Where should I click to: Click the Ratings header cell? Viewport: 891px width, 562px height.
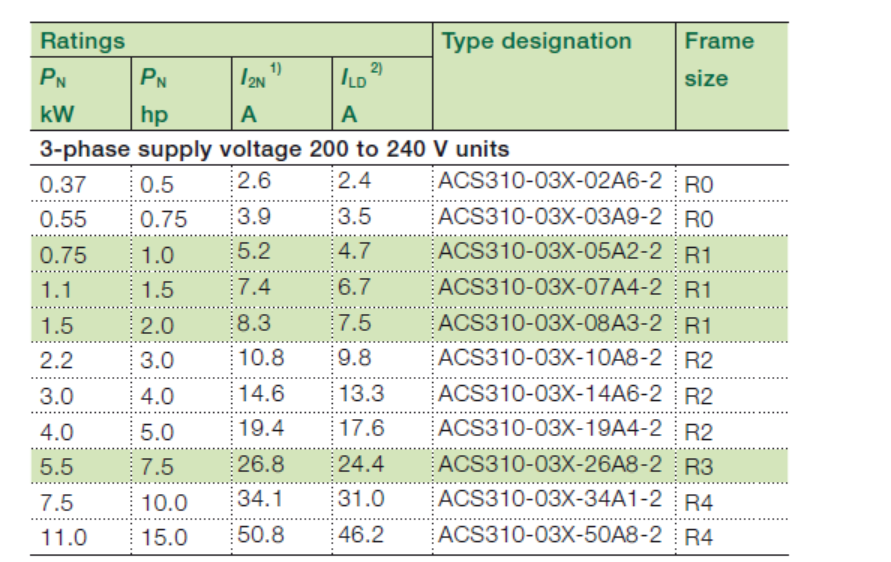[231, 40]
